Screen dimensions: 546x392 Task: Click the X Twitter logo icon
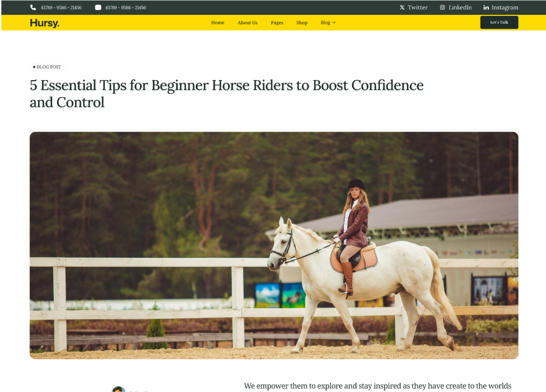(x=402, y=7)
